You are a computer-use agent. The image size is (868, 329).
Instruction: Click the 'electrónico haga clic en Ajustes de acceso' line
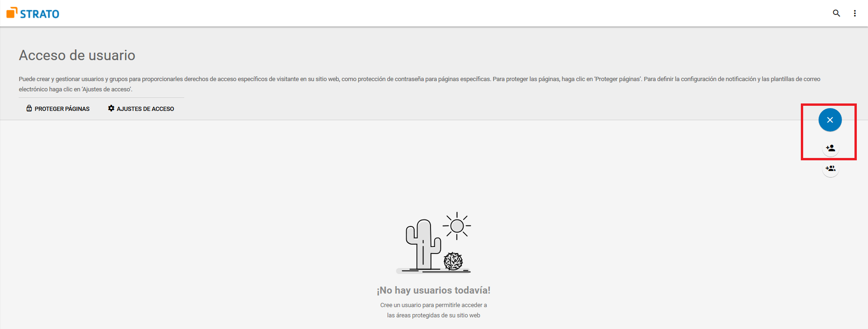[x=76, y=89]
